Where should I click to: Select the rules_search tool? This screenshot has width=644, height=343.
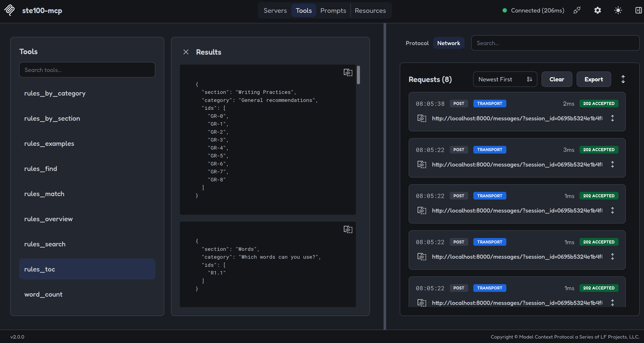[x=87, y=244]
